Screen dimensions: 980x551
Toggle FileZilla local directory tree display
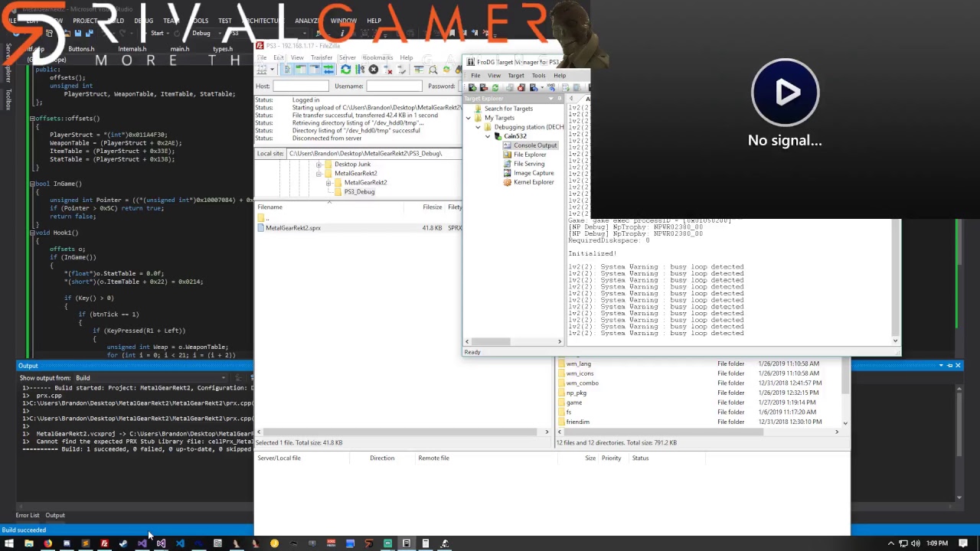pyautogui.click(x=301, y=70)
